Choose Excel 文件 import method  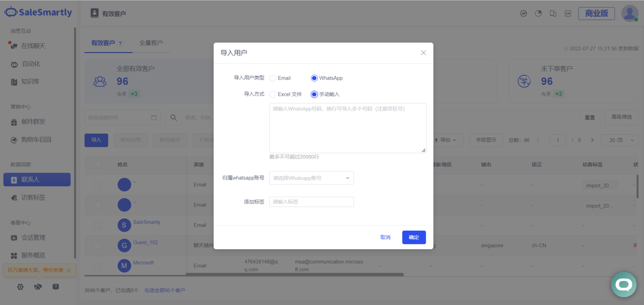point(286,94)
